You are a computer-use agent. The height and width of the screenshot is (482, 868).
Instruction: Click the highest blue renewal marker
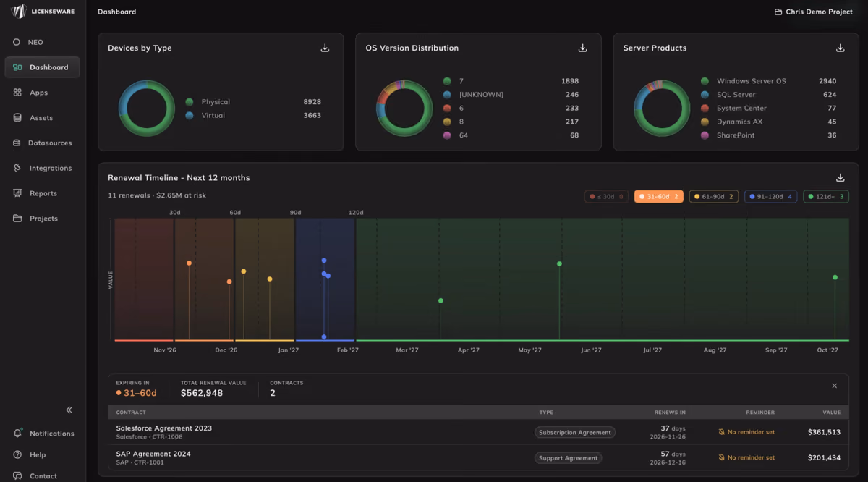point(324,260)
